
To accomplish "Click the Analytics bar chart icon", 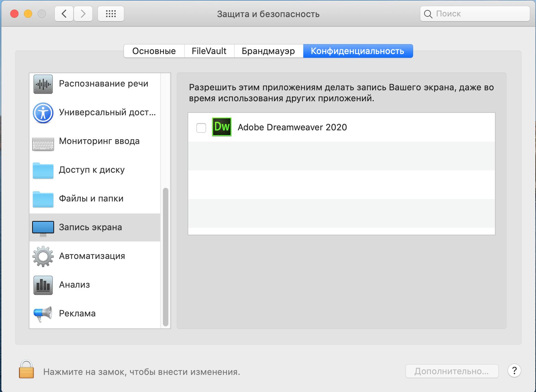I will [43, 285].
